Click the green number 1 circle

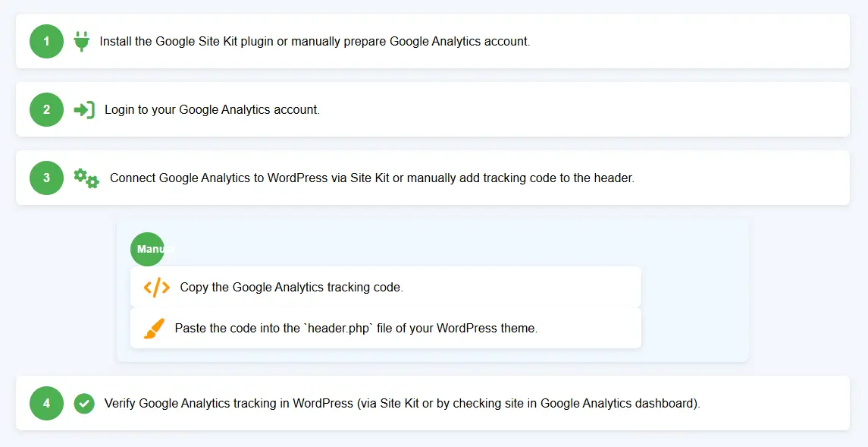(46, 41)
